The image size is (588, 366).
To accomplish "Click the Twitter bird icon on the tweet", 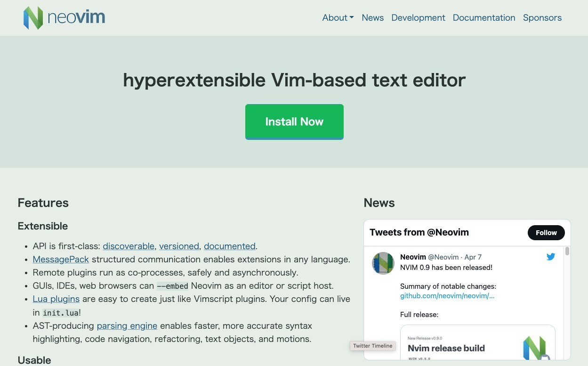I will tap(550, 257).
